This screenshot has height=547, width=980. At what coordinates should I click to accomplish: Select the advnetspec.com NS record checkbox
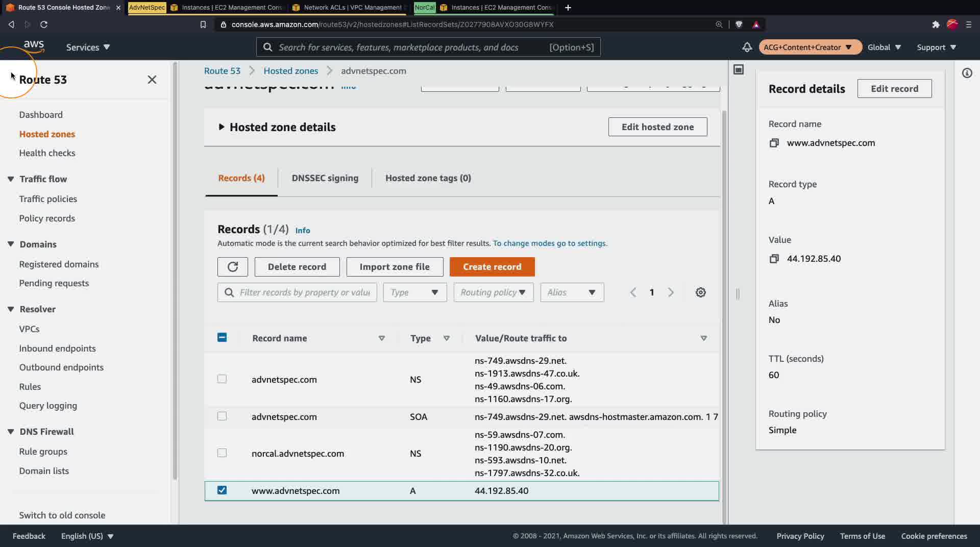pos(222,379)
